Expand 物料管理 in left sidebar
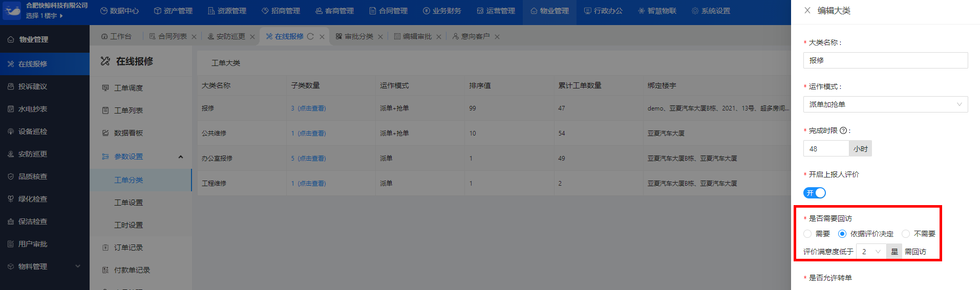 (x=45, y=266)
